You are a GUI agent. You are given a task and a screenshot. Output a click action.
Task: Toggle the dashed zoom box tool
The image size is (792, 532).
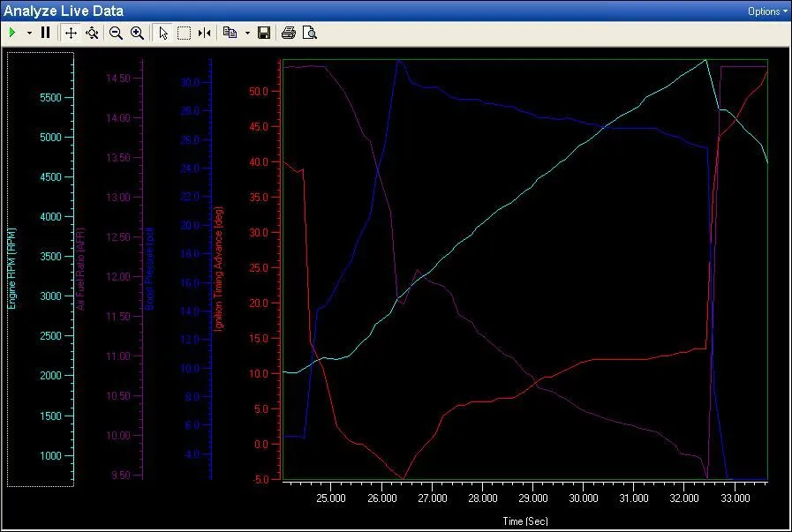(x=184, y=33)
